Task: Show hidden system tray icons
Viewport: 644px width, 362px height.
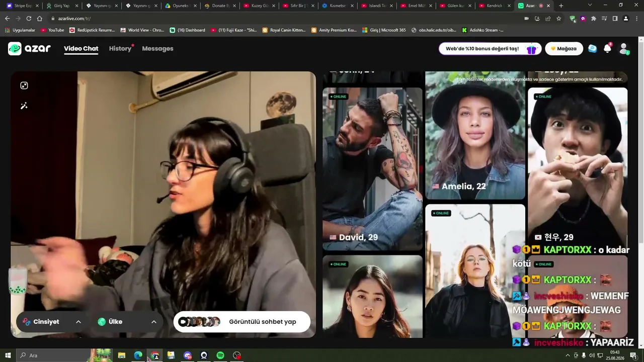Action: click(x=568, y=355)
